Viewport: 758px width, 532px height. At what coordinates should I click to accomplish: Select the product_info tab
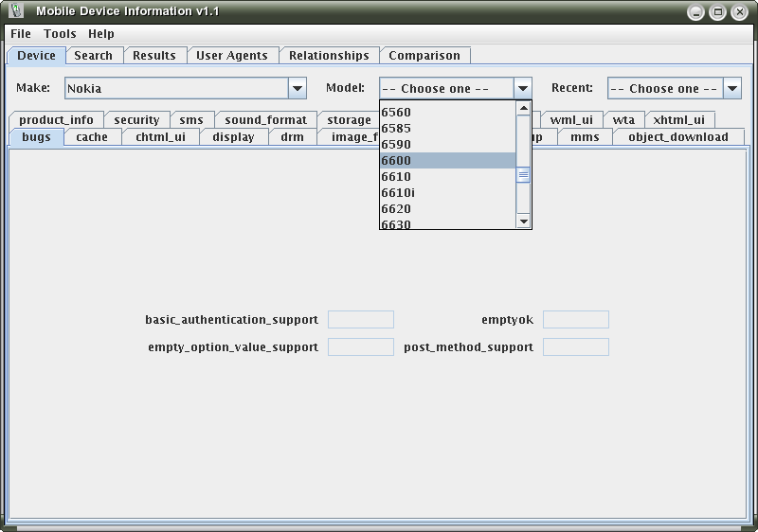[x=56, y=120]
